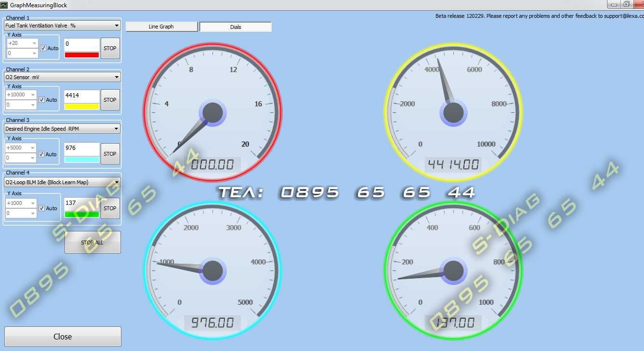Click the cyan dial digital readout 976.00

pos(212,323)
